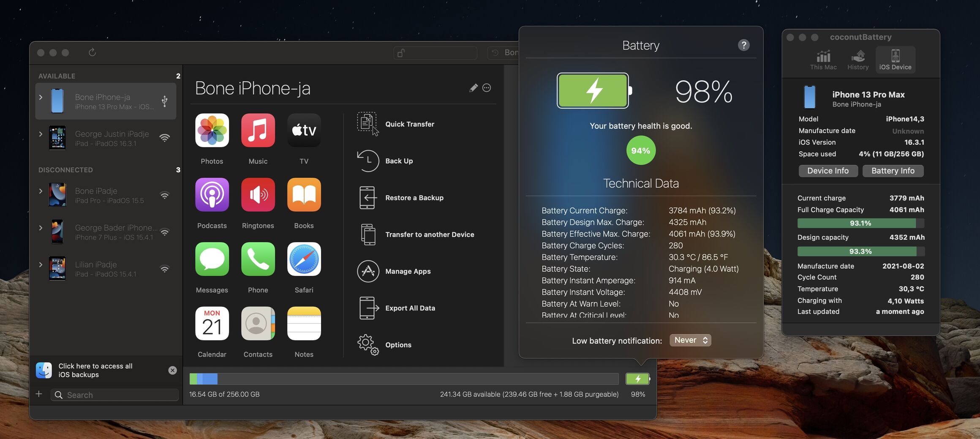This screenshot has width=980, height=439.
Task: Start Quick Transfer
Action: (x=395, y=124)
